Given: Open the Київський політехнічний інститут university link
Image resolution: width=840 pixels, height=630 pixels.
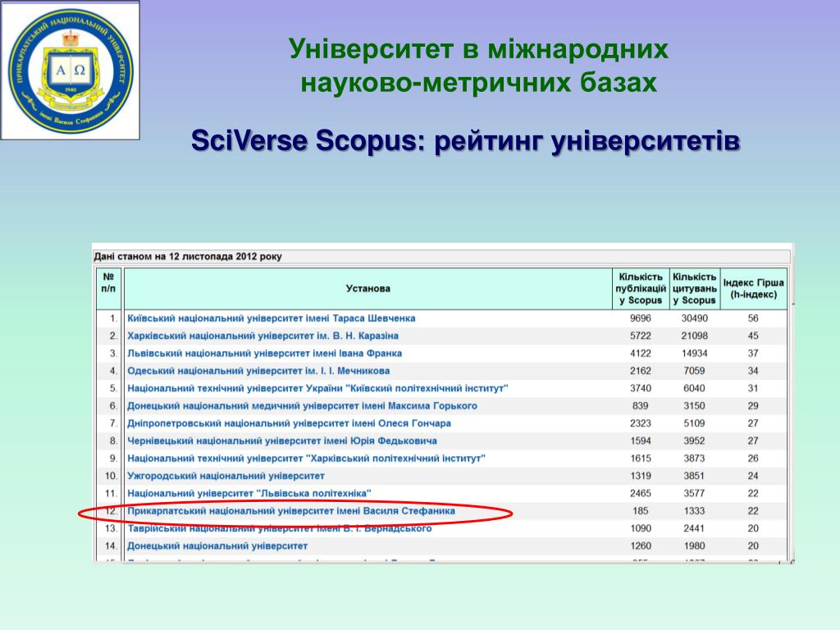Looking at the screenshot, I should (x=317, y=388).
